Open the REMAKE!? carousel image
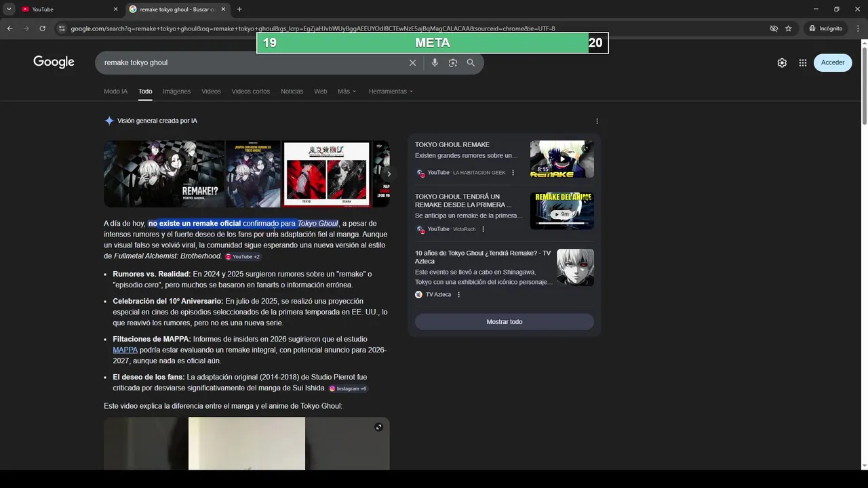Screen dimensions: 868x488 click(164, 174)
